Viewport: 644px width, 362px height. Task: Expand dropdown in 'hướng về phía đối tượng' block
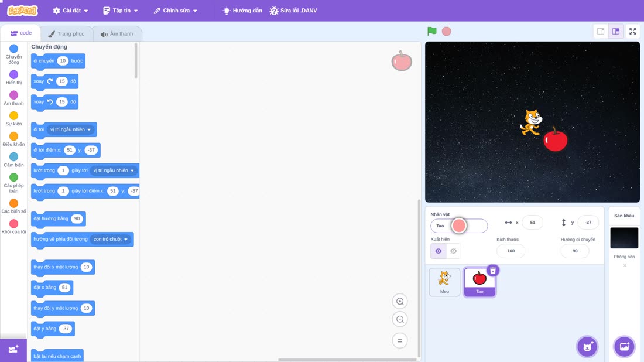pos(110,239)
